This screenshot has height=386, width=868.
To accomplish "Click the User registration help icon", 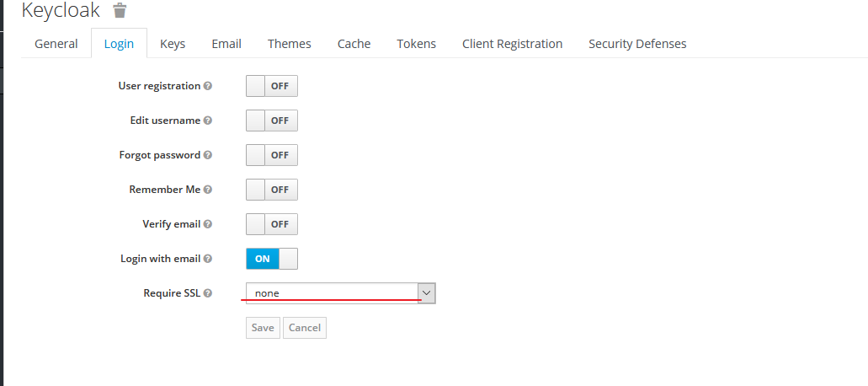I will point(208,86).
